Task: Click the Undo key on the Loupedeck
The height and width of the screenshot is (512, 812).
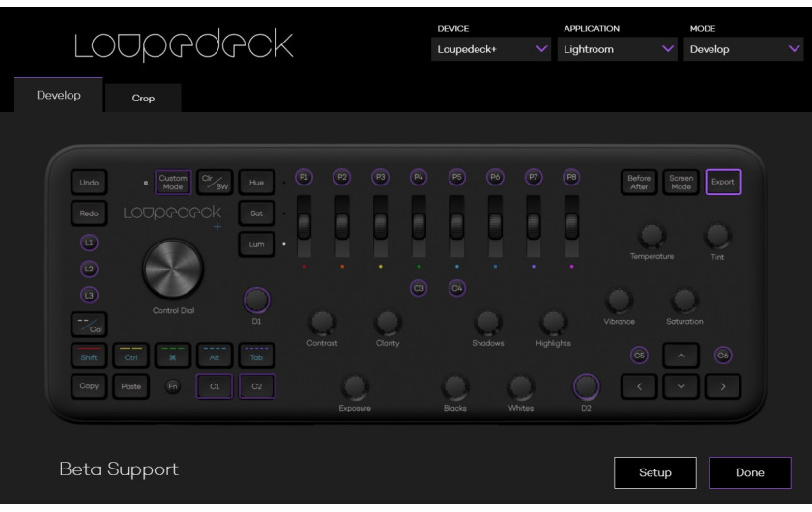Action: pos(89,183)
